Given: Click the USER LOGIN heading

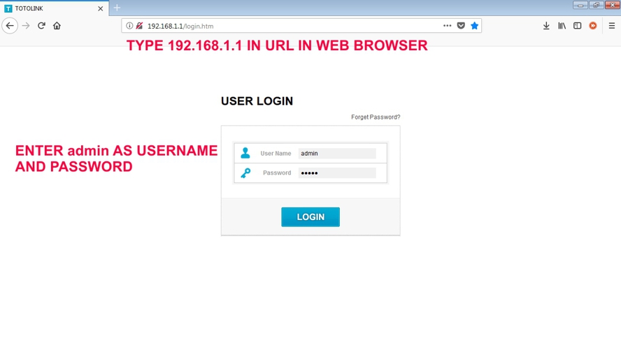Looking at the screenshot, I should coord(257,101).
